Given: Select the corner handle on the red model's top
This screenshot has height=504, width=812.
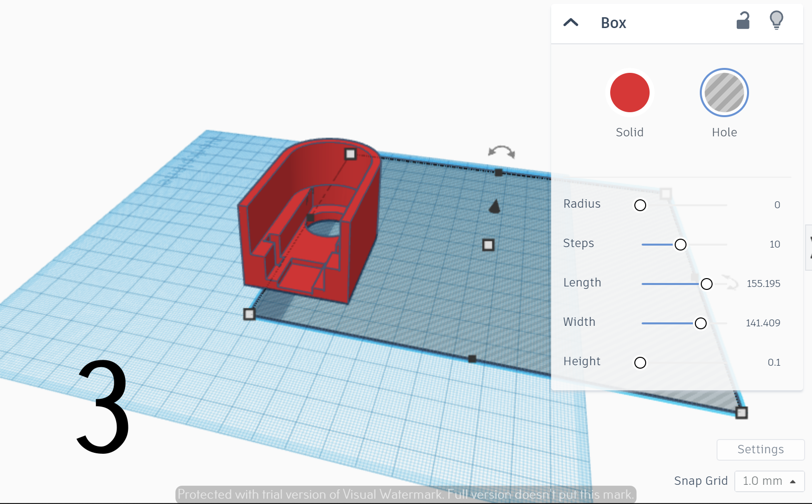Looking at the screenshot, I should tap(350, 154).
